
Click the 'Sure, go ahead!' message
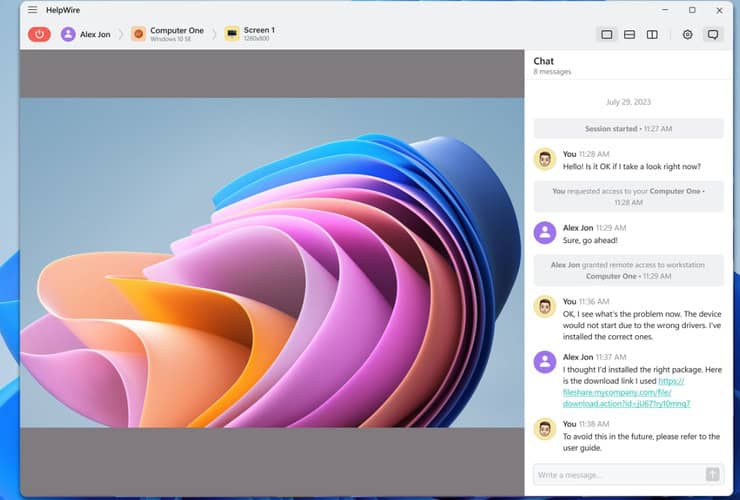(590, 240)
